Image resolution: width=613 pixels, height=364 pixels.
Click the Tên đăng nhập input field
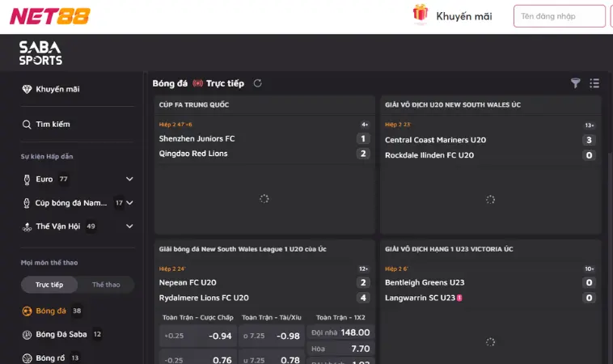click(x=559, y=16)
